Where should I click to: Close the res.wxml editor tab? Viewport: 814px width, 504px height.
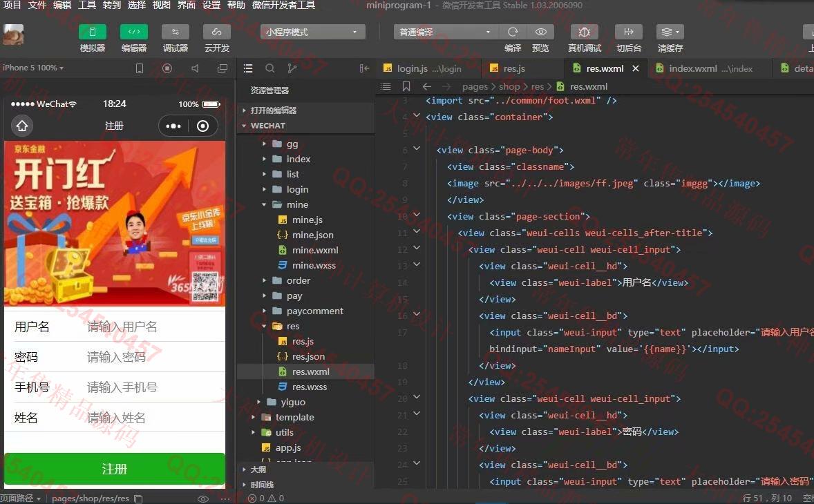(636, 68)
